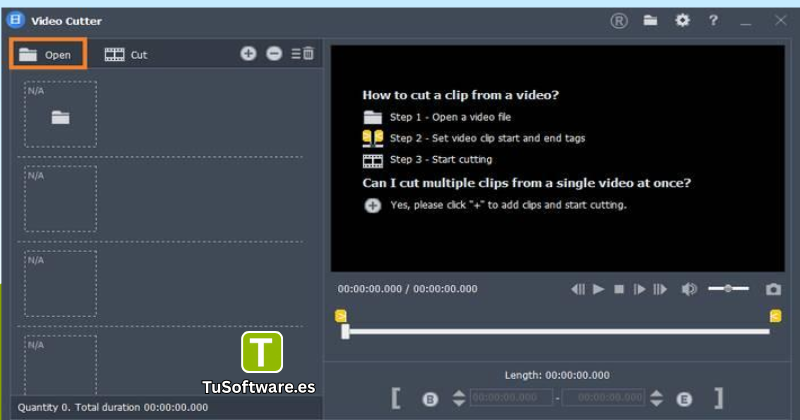Click the yellow clip start marker on the timeline
800x420 pixels.
(x=341, y=316)
